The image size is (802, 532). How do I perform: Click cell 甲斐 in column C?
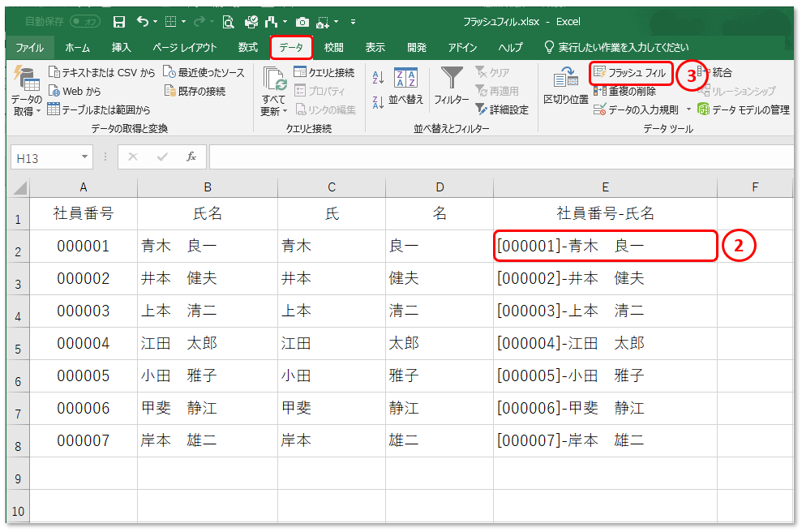click(x=332, y=408)
